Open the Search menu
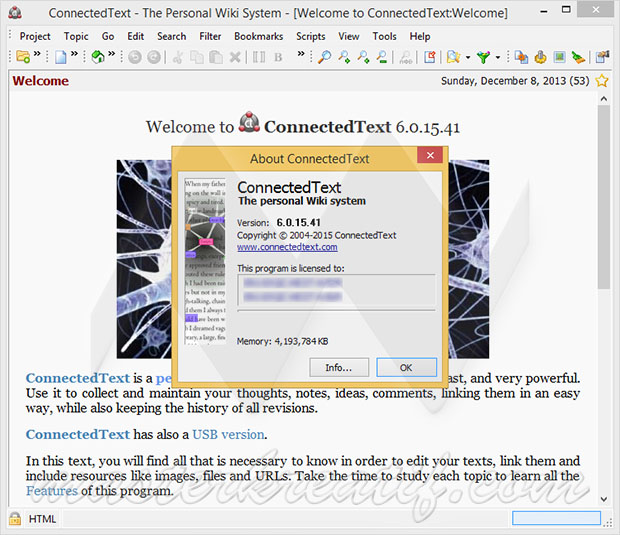Viewport: 620px width, 535px height. [x=171, y=36]
